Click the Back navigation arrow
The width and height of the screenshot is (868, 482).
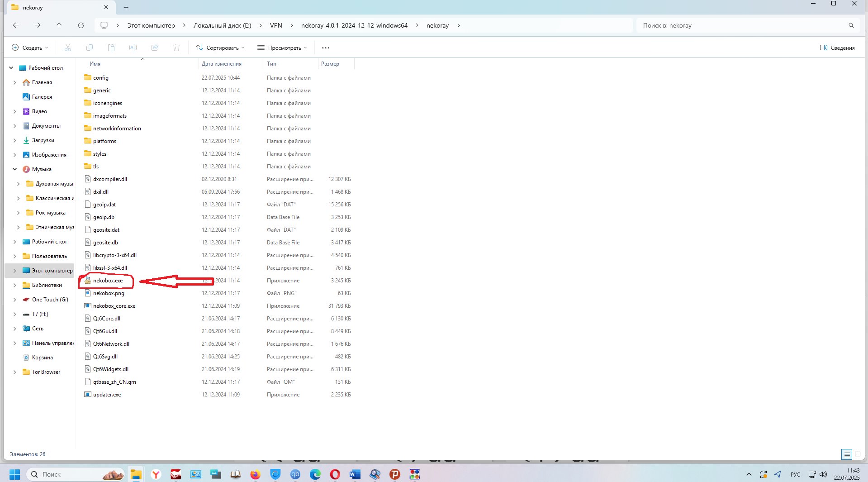point(16,25)
